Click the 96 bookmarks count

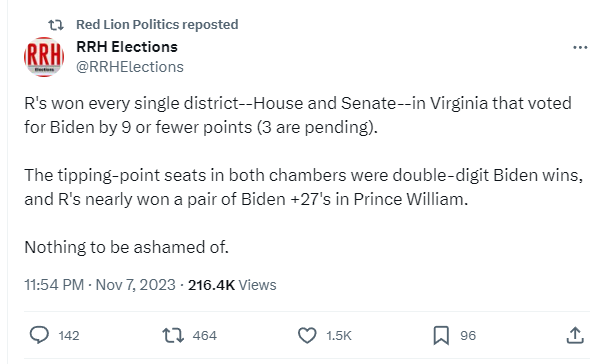(468, 335)
